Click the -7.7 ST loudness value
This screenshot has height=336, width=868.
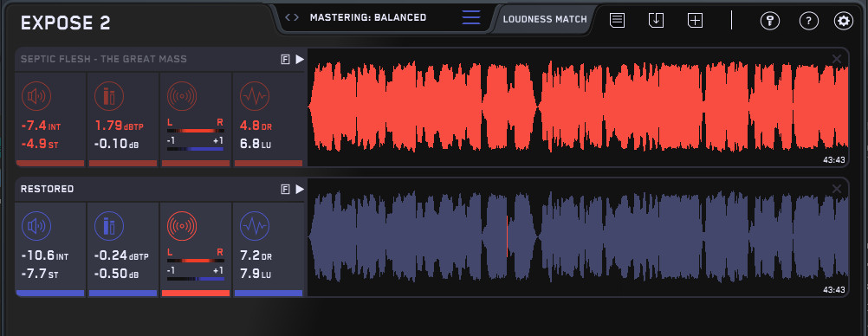point(39,275)
